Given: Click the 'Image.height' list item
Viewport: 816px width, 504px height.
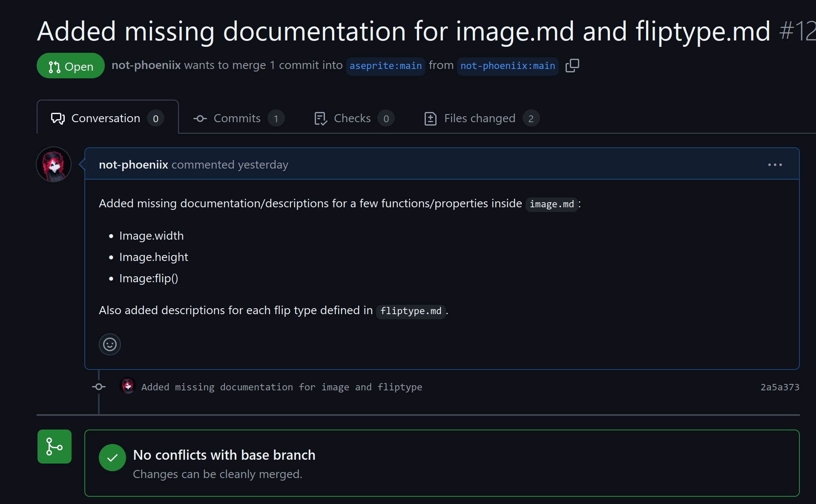Looking at the screenshot, I should pos(153,257).
